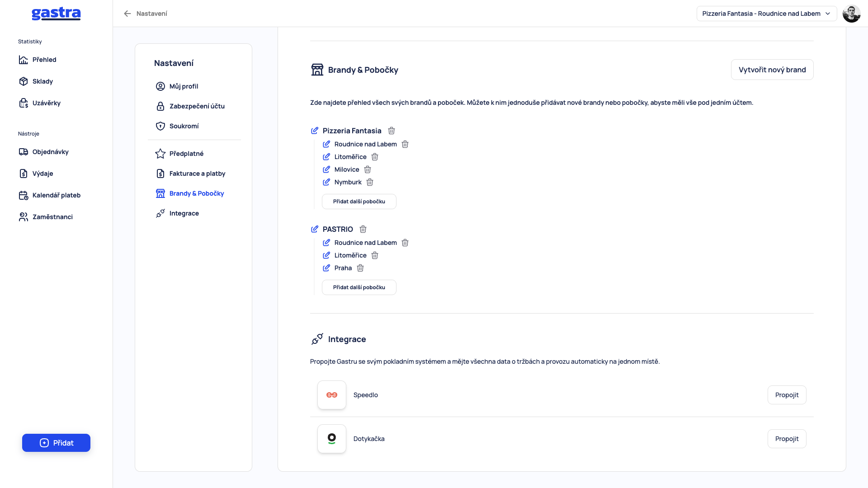Edit Pizzeria Fantasia's Roudnice nad Labem branch

(x=326, y=144)
